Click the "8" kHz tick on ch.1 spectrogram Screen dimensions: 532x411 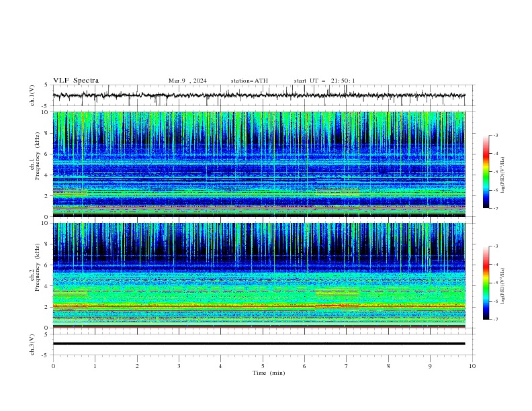pyautogui.click(x=48, y=133)
